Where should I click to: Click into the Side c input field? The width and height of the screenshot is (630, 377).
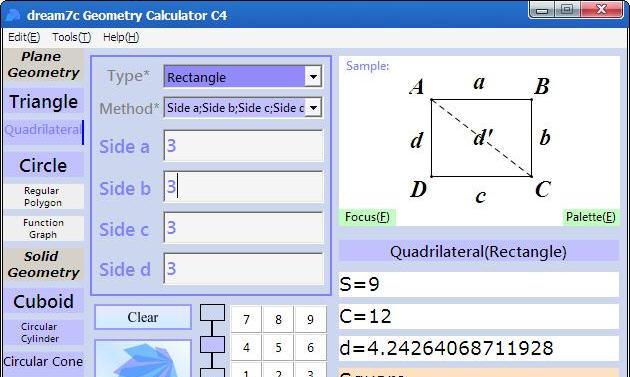tap(243, 227)
